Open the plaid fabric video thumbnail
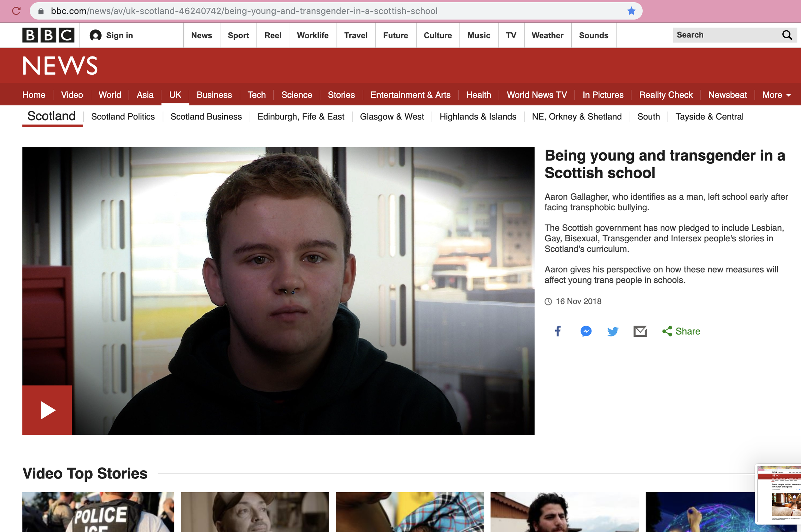Screen dimensions: 801x532 tap(410, 512)
